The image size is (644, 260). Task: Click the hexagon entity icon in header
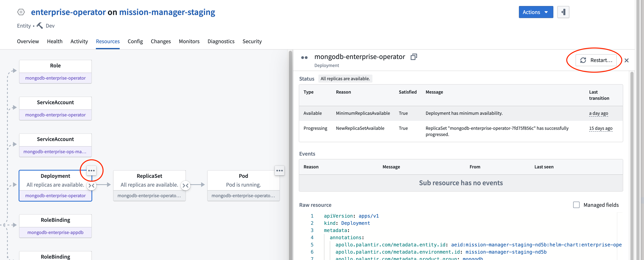pos(21,12)
